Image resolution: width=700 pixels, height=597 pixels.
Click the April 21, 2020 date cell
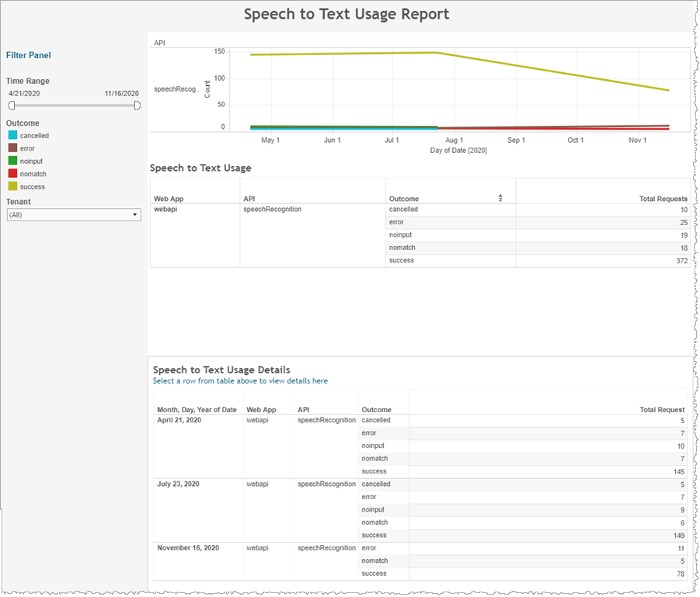click(179, 420)
